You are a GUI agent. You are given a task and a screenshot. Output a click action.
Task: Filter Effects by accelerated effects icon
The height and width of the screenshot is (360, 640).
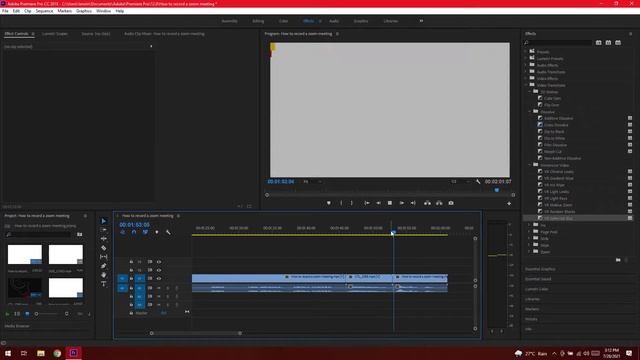click(x=598, y=42)
